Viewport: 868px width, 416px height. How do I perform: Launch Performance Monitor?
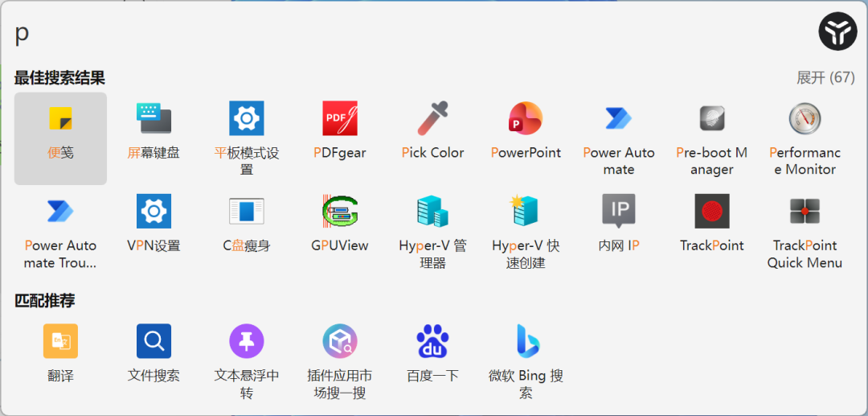coord(805,138)
